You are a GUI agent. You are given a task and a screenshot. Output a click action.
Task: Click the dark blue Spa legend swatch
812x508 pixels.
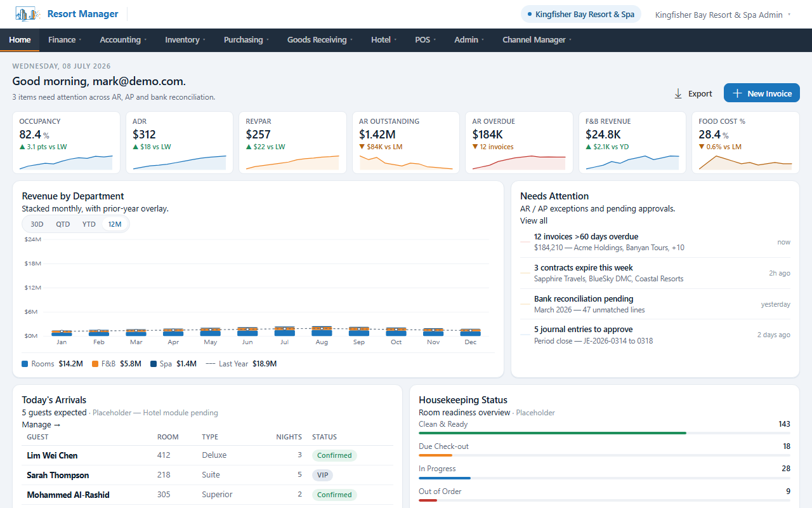pos(154,364)
